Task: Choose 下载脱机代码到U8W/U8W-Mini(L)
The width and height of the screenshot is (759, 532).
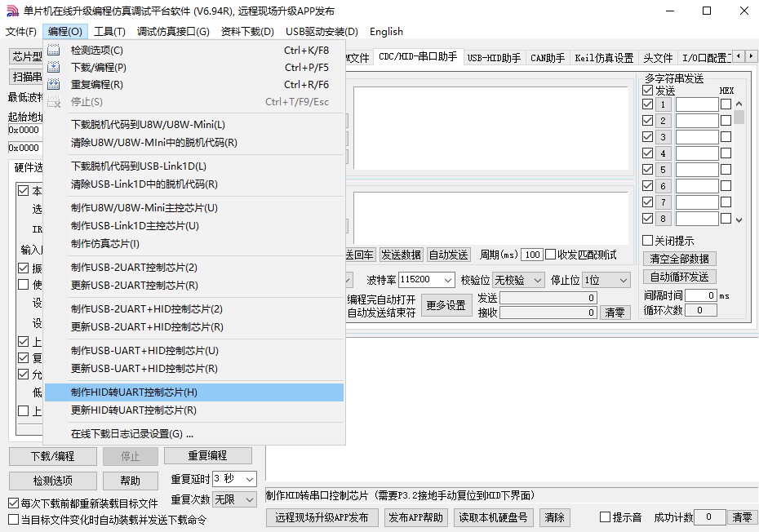Action: pyautogui.click(x=194, y=124)
